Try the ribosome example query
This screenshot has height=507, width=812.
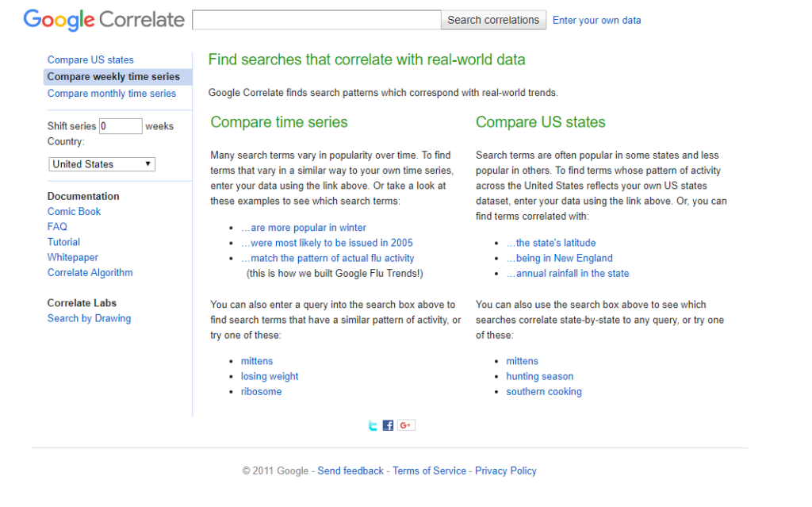point(262,391)
